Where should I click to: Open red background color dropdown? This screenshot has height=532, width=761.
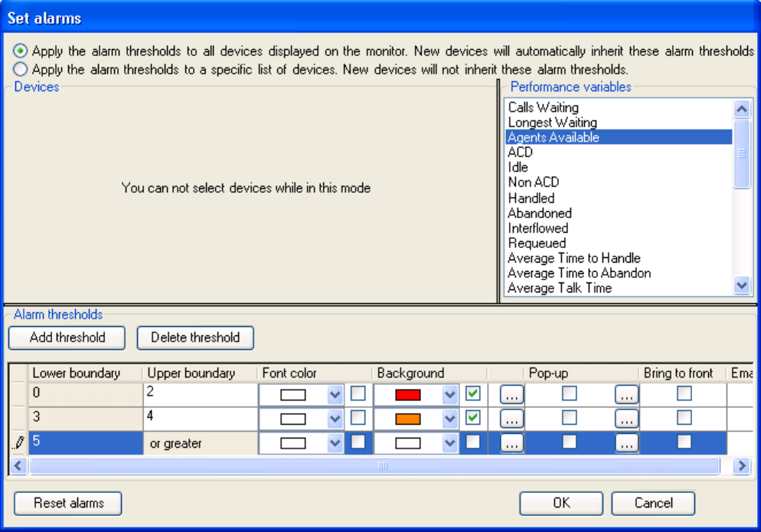450,395
